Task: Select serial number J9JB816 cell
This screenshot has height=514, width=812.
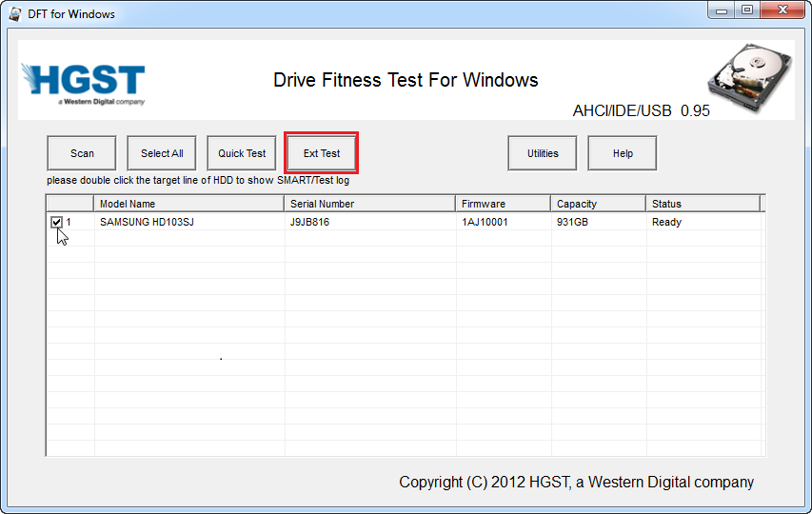Action: tap(370, 222)
